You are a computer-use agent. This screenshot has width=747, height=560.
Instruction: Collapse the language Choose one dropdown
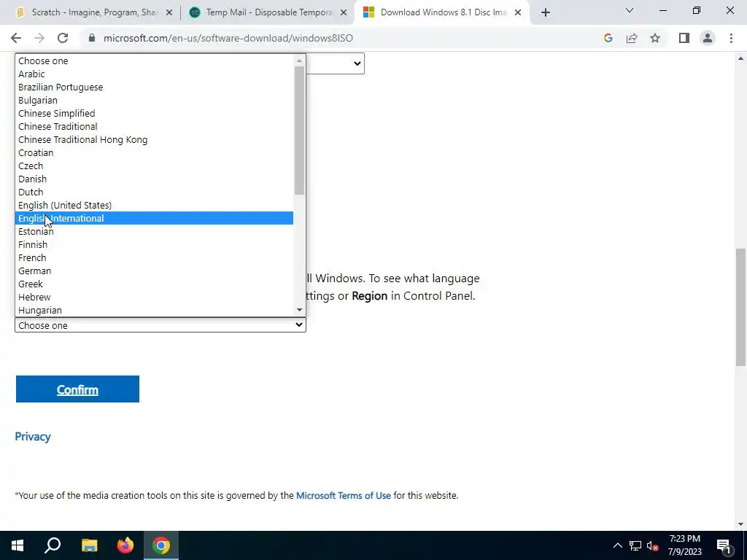[x=160, y=325]
